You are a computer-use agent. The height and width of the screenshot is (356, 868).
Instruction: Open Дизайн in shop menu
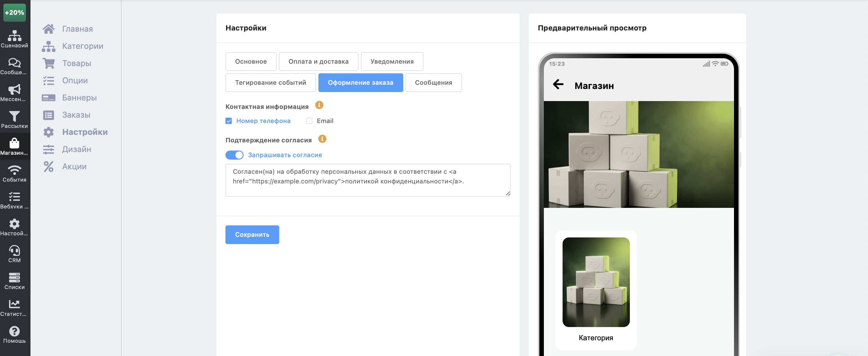click(x=67, y=149)
